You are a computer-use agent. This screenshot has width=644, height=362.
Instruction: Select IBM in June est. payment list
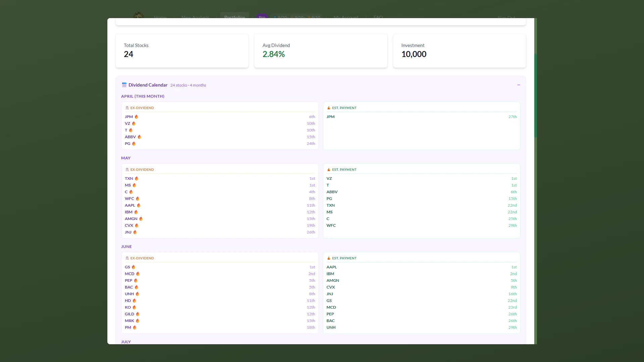[x=330, y=274]
